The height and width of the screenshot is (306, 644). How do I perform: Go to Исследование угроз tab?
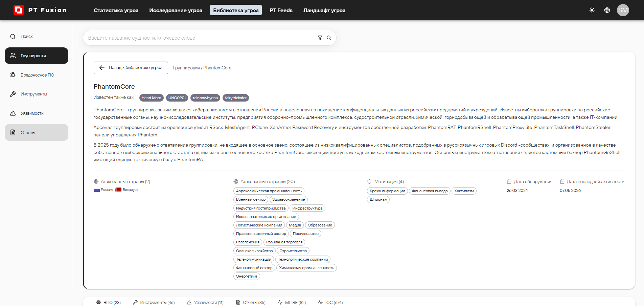176,10
